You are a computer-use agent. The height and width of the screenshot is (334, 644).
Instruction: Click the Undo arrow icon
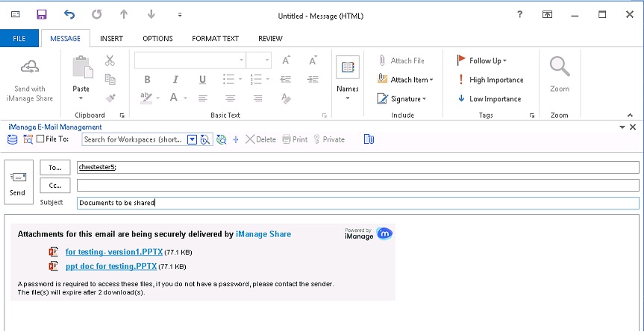pos(69,14)
